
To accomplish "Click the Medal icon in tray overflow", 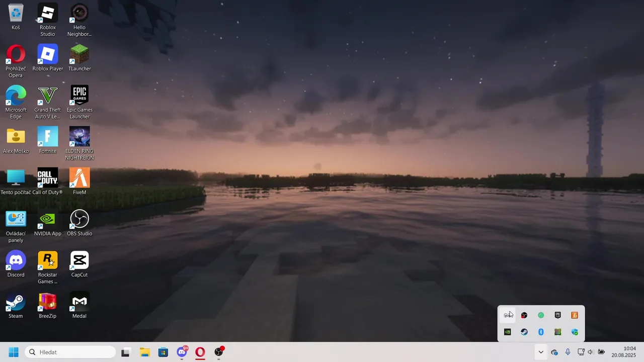I will [x=508, y=315].
